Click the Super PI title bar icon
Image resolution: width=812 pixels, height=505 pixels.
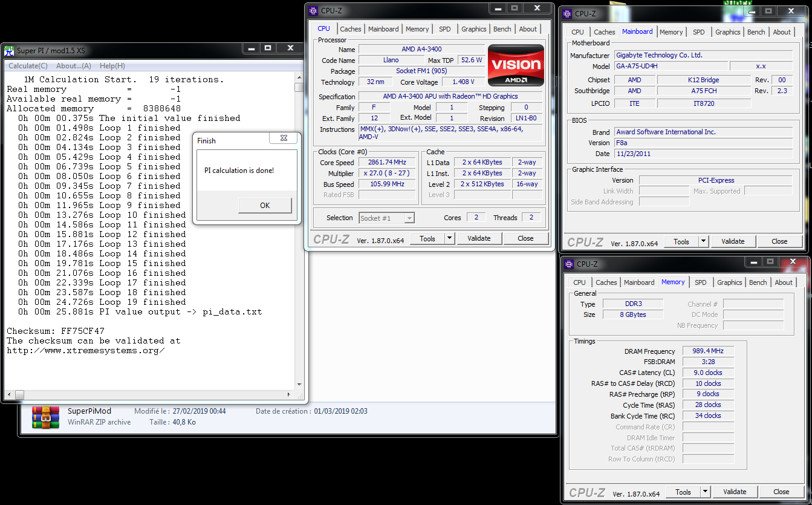tap(9, 51)
